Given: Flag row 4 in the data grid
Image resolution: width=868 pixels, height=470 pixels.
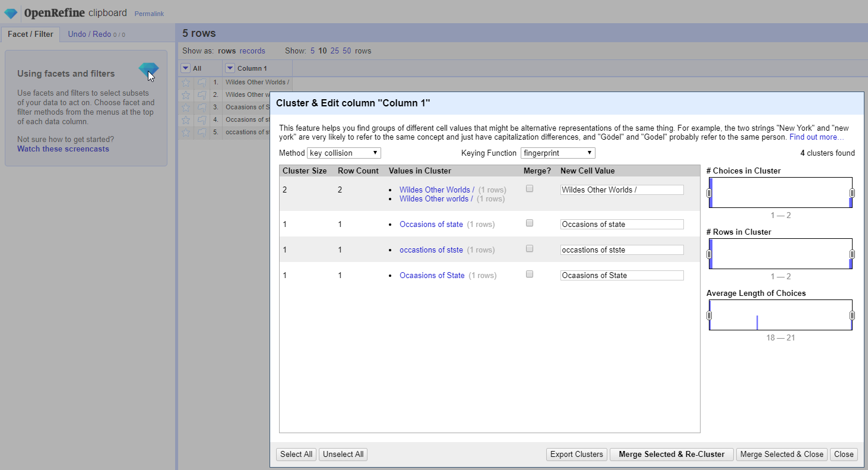Looking at the screenshot, I should pos(202,120).
